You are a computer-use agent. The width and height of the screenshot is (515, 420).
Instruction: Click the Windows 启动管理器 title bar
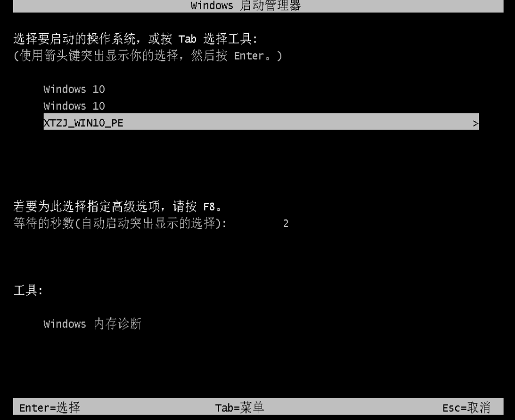(x=258, y=6)
